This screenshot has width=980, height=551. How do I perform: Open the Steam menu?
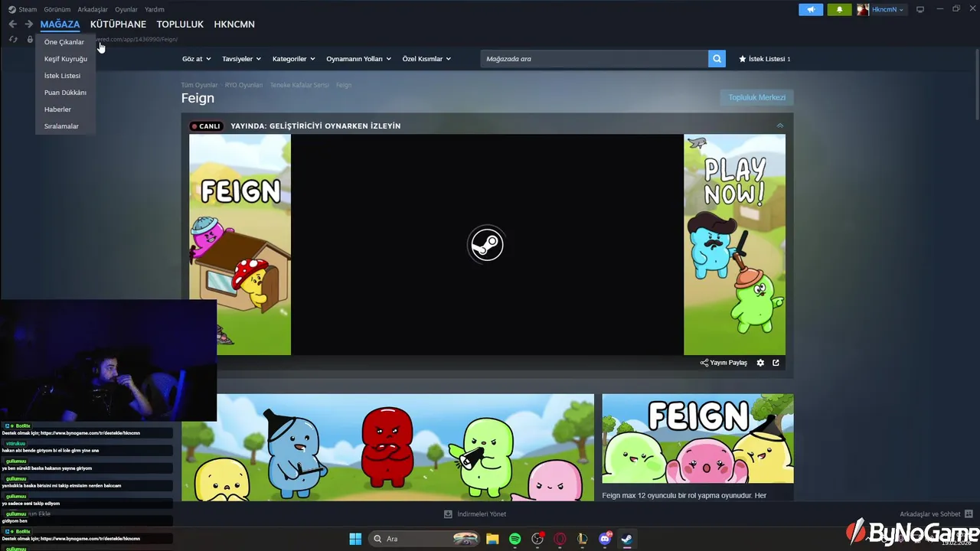23,10
